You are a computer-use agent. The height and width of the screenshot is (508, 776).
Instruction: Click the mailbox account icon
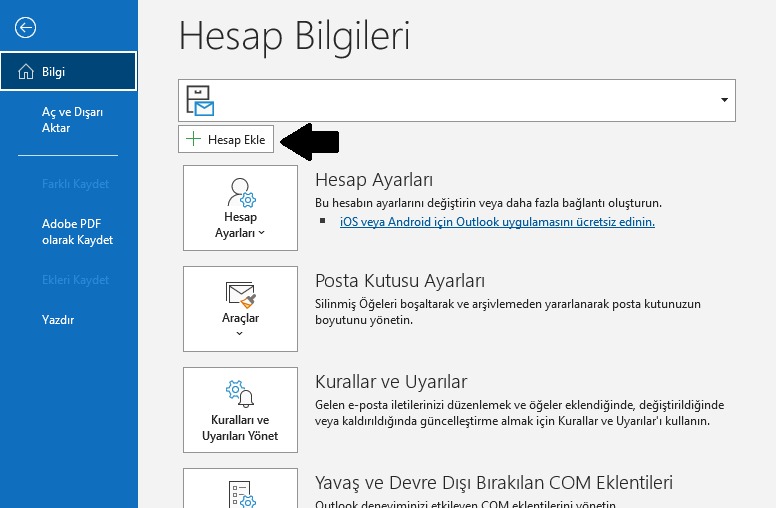pos(200,101)
